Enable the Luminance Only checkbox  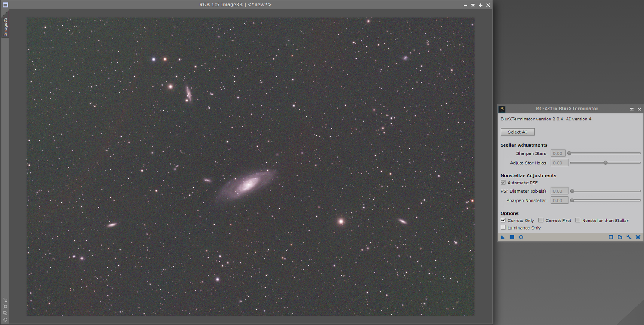click(503, 227)
